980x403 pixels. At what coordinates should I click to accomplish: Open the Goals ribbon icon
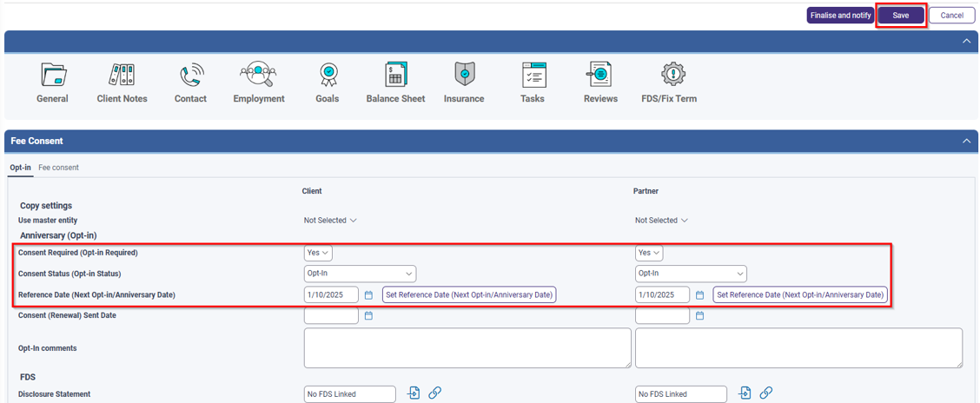[328, 75]
